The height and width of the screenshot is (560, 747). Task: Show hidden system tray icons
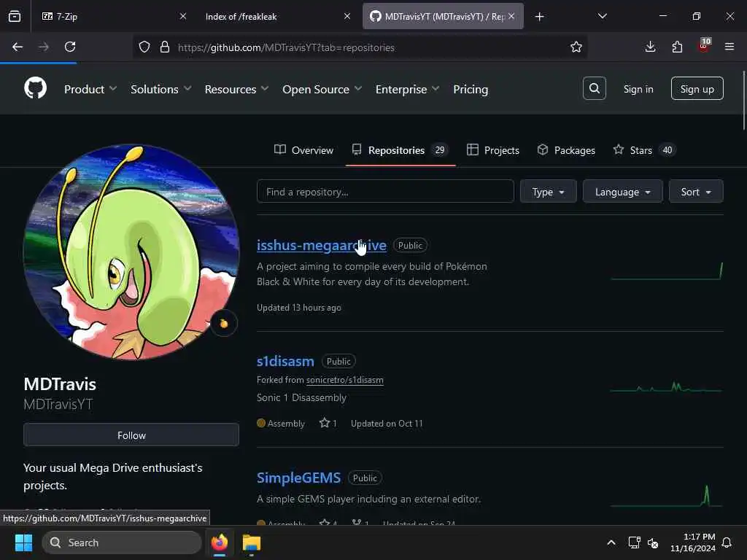point(611,542)
